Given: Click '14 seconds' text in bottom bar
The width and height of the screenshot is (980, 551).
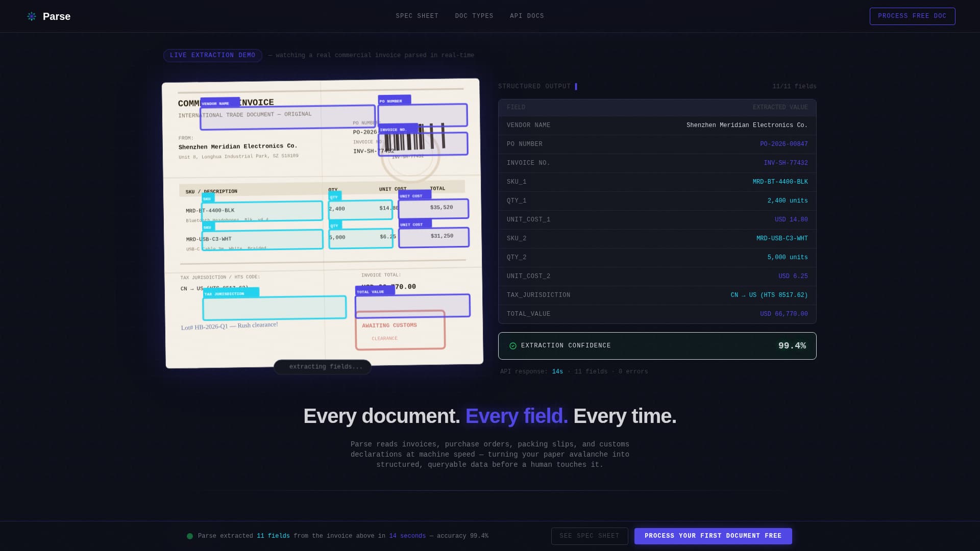Looking at the screenshot, I should coord(407,536).
